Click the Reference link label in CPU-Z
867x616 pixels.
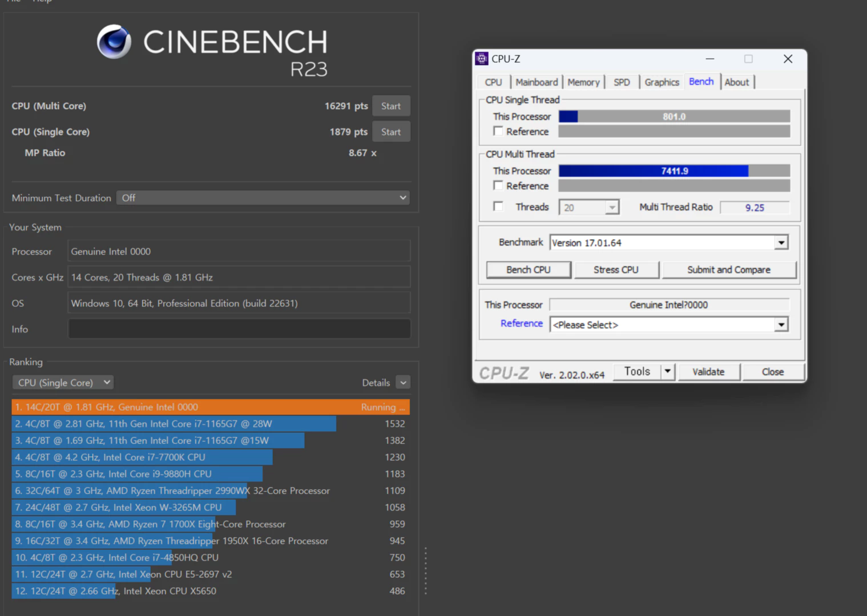point(522,323)
